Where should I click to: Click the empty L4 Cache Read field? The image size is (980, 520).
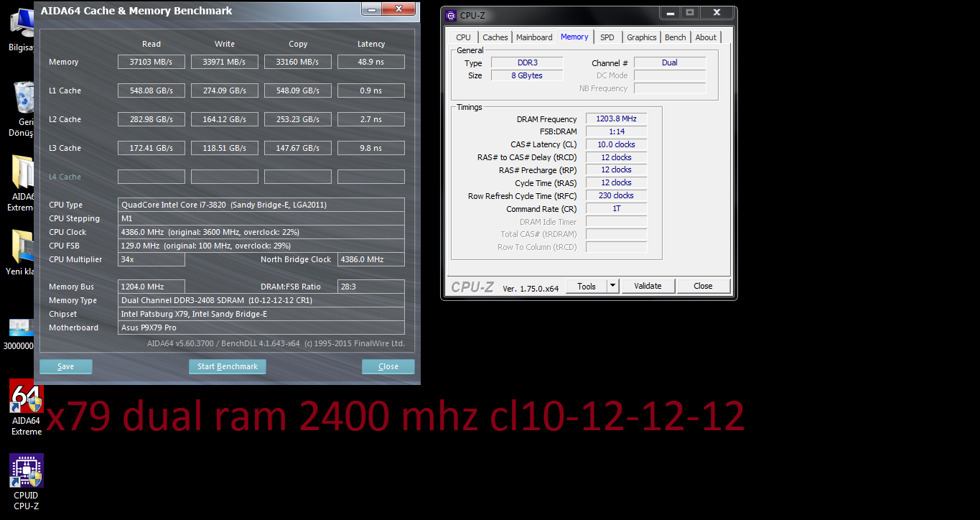pyautogui.click(x=151, y=177)
